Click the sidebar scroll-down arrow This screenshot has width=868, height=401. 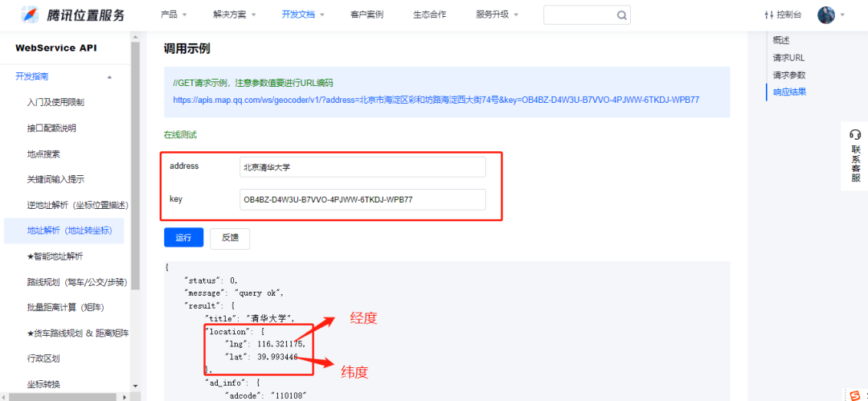pos(135,386)
